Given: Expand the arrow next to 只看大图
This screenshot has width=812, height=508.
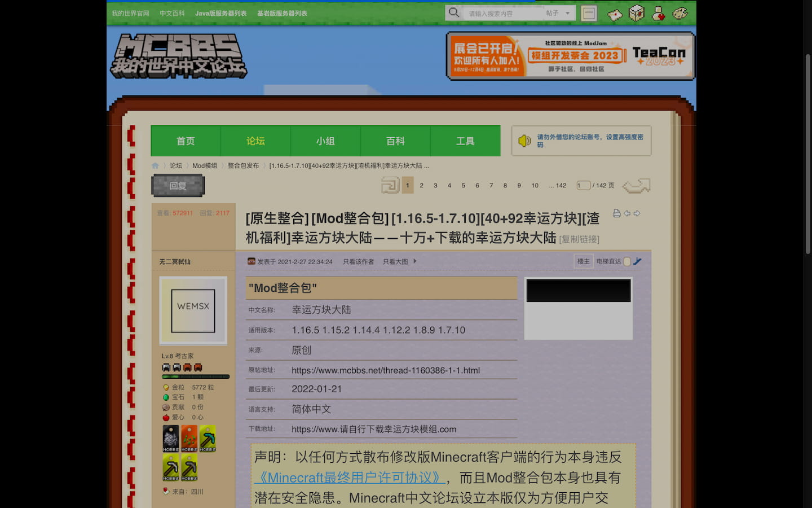Looking at the screenshot, I should tap(415, 261).
